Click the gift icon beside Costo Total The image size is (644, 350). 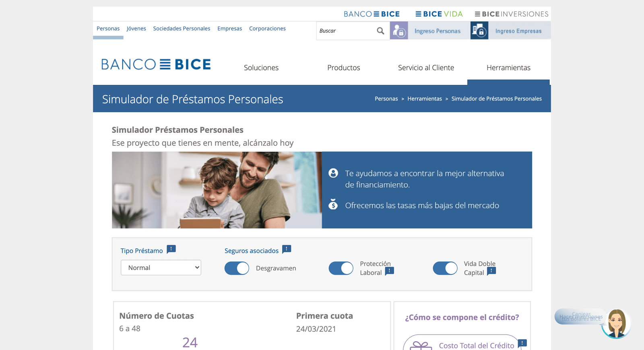[421, 346]
